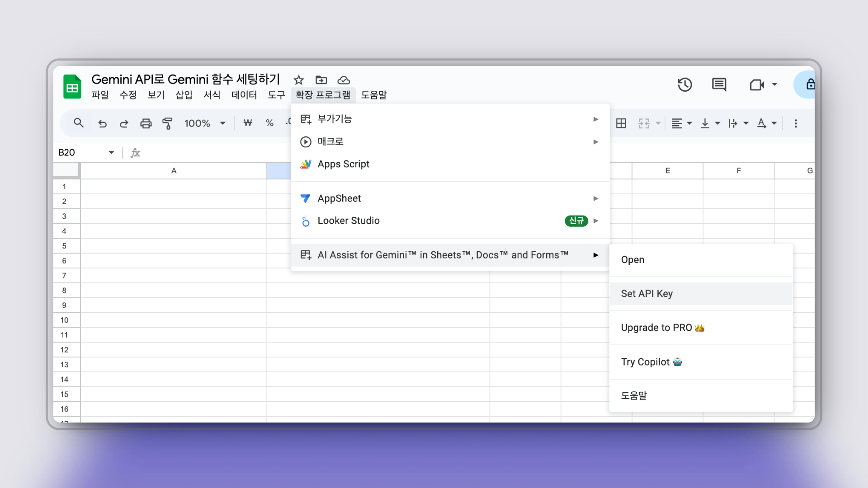The image size is (868, 488).
Task: Open the 수정 menu
Action: coord(128,95)
